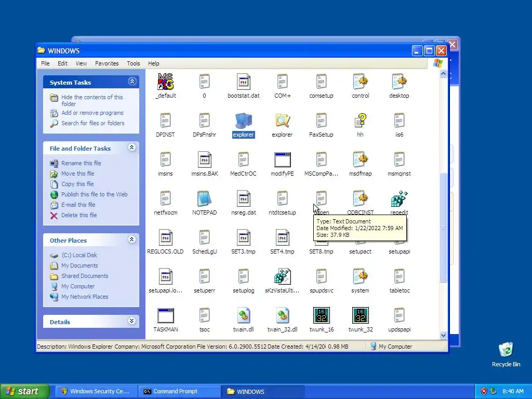Select the setuplog text file
The height and width of the screenshot is (399, 532).
click(x=243, y=281)
